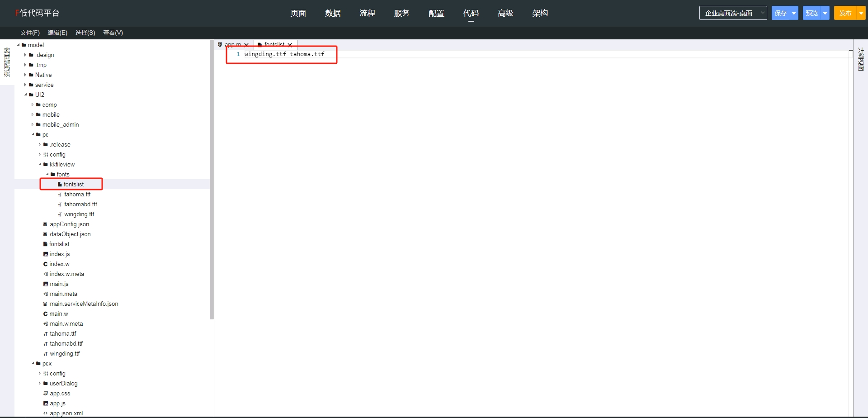Switch to the 高级 top navigation tab
Image resolution: width=868 pixels, height=418 pixels.
click(x=505, y=13)
